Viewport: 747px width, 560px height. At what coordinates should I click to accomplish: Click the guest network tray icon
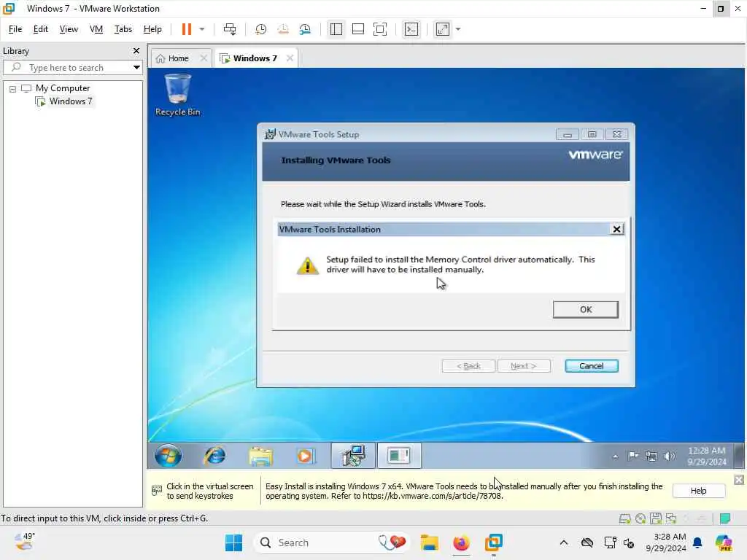click(651, 456)
